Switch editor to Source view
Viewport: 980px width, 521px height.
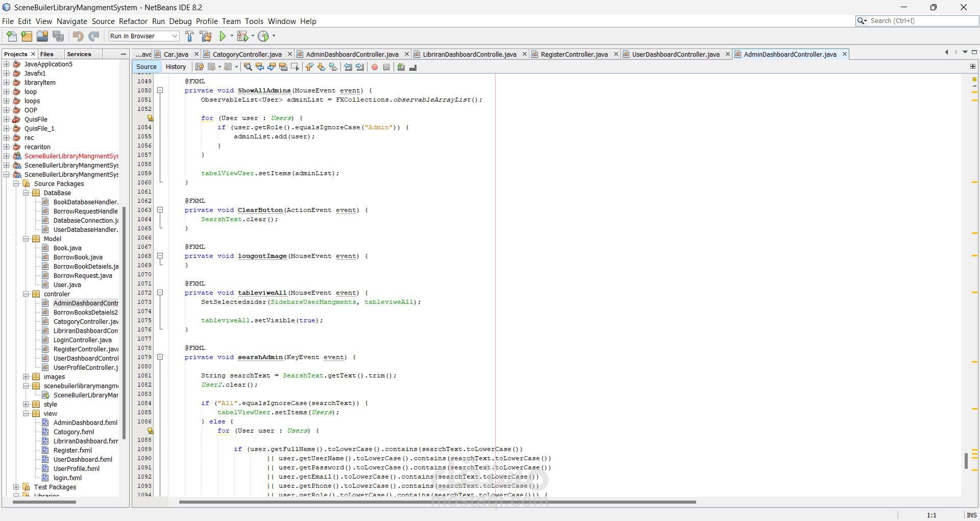pyautogui.click(x=146, y=67)
